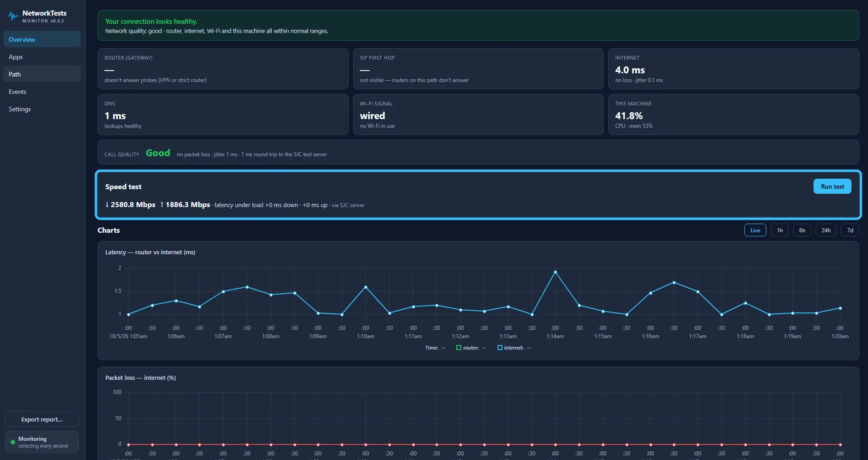Click the 'Speed test' heading
868x460 pixels.
(x=123, y=187)
